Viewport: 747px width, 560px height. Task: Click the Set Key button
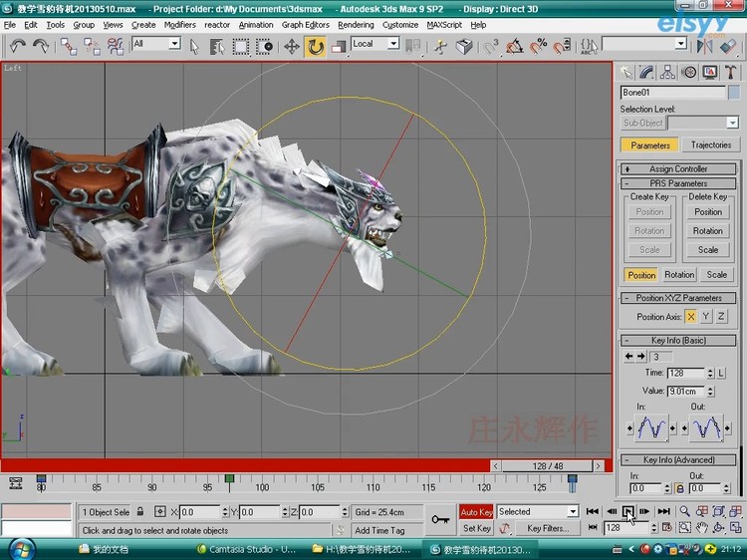[x=476, y=528]
